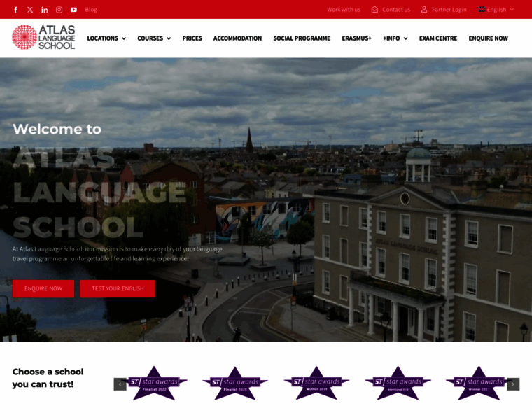Go to Partner Login
The width and height of the screenshot is (532, 420).
click(444, 10)
